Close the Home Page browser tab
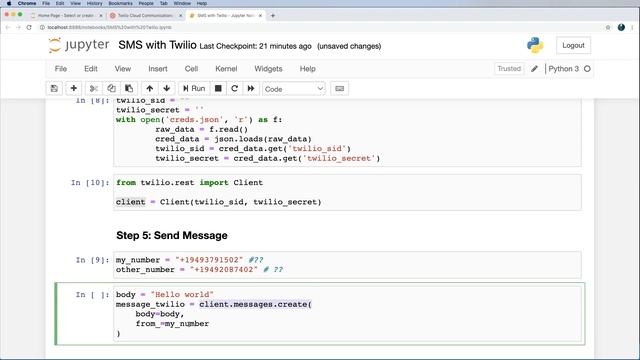Viewport: 640px width, 360px height. coord(101,16)
